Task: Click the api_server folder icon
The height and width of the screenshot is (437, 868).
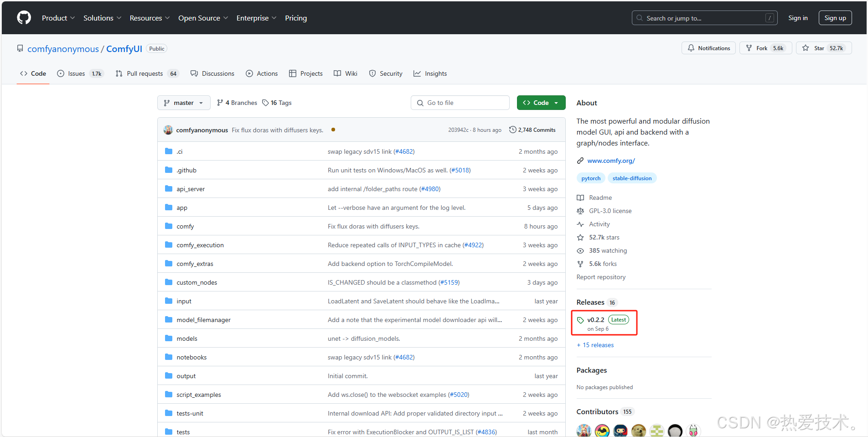Action: tap(169, 188)
